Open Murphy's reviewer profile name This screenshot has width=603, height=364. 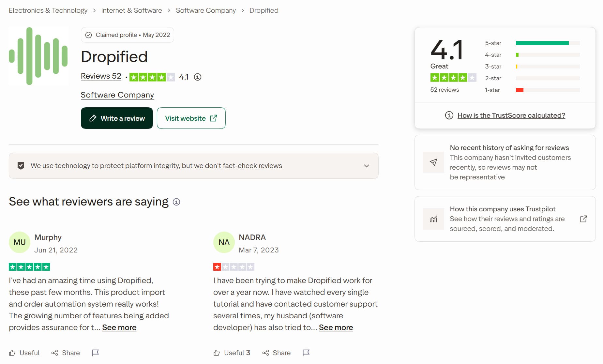click(48, 237)
